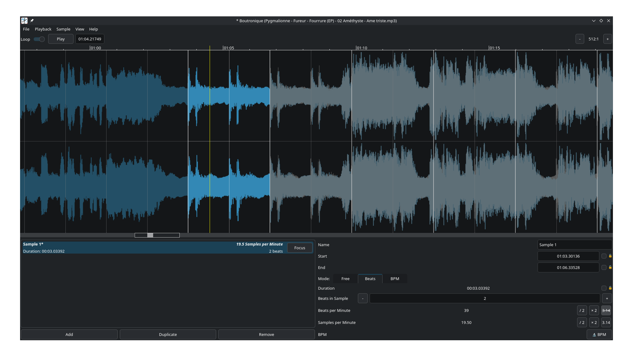Screen dimensions: 633x364
Task: Click the chevron icon in the title bar
Action: pyautogui.click(x=594, y=20)
